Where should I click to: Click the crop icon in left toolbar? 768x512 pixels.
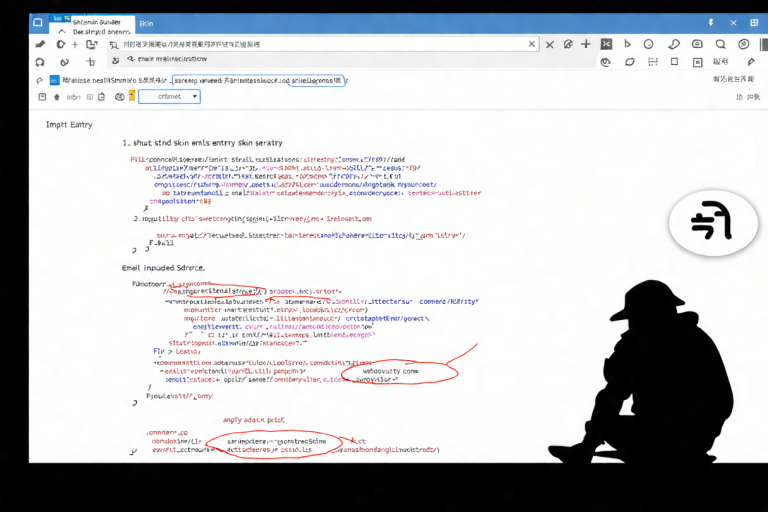click(90, 62)
